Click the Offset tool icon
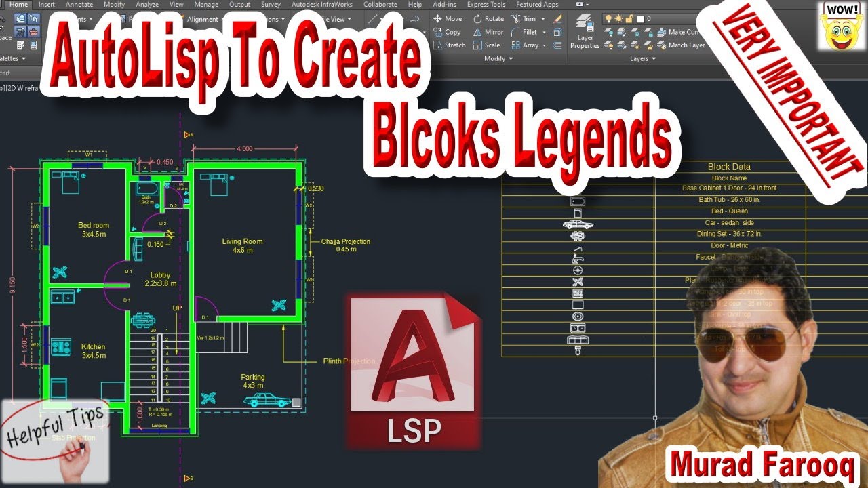 557,45
